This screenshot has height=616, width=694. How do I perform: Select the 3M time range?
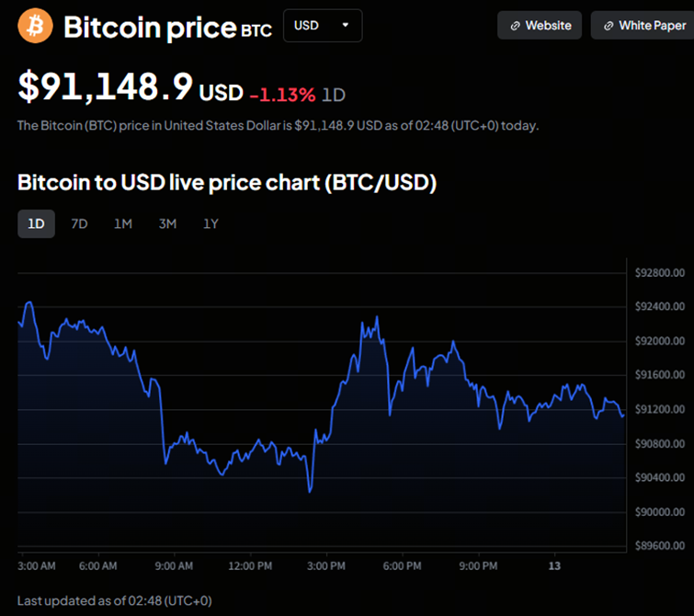click(167, 223)
